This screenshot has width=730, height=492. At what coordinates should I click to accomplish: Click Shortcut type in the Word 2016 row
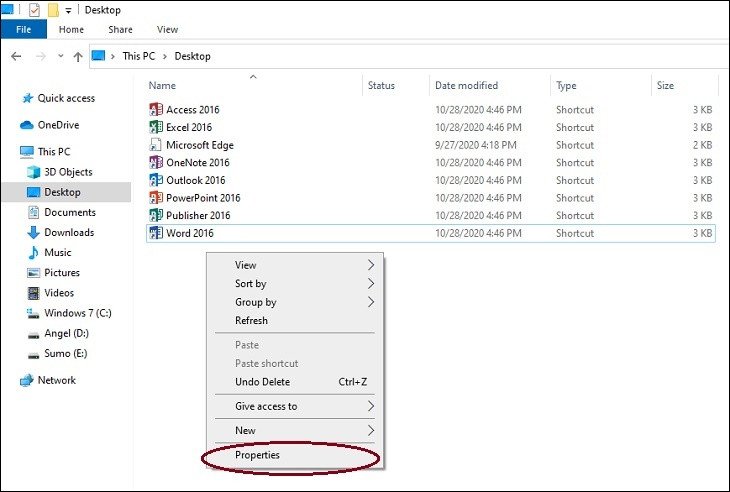575,233
